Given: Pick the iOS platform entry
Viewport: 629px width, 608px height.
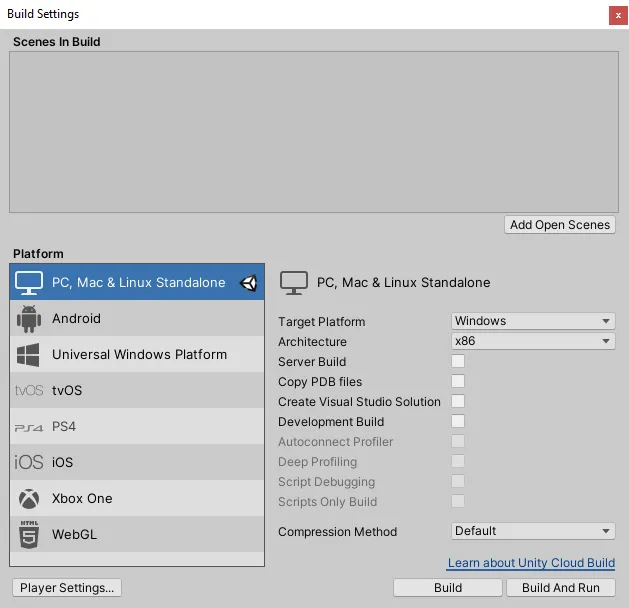Looking at the screenshot, I should [137, 462].
